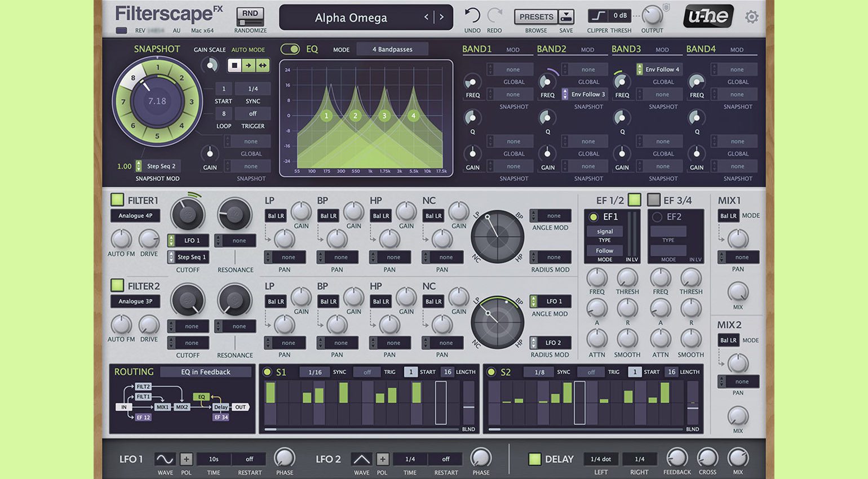Click the LFO 1 time 10s value
The image size is (868, 479).
214,459
